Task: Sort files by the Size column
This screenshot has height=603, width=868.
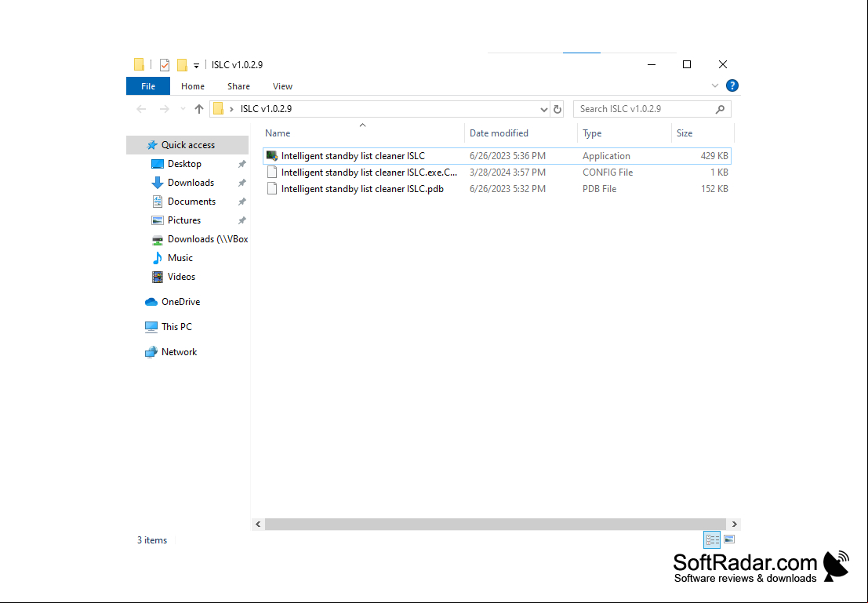Action: click(685, 133)
